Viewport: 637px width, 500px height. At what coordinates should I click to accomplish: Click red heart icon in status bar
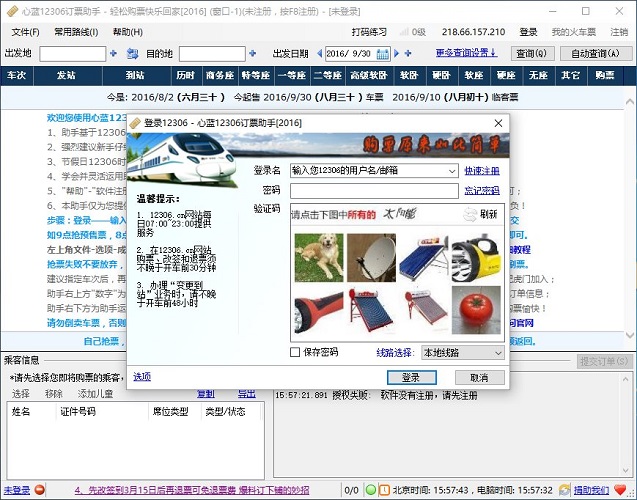pos(620,490)
